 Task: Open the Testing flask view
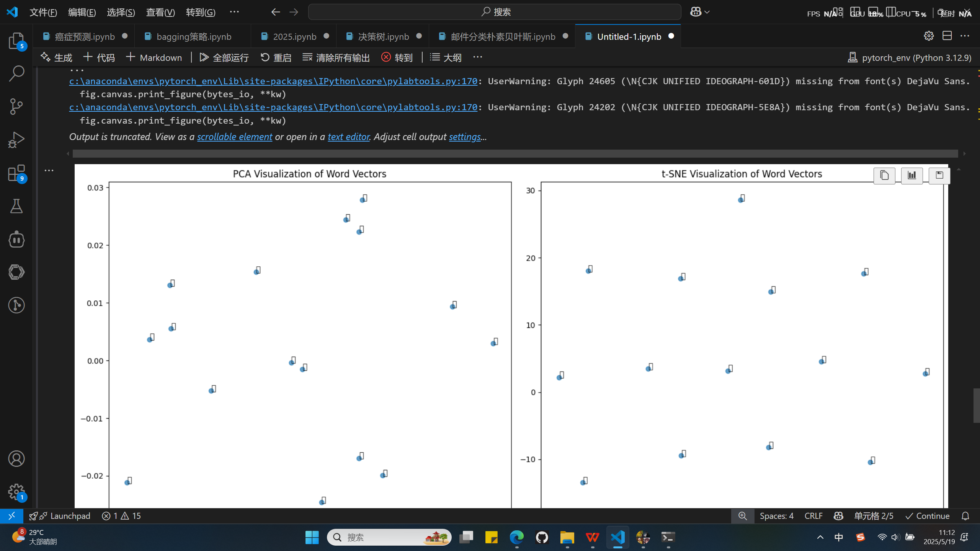click(x=16, y=206)
